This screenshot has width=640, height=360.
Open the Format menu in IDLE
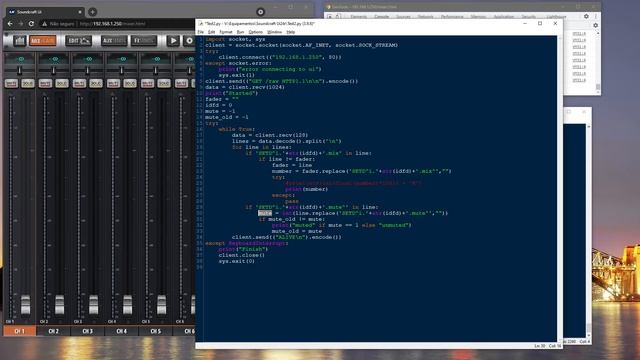226,32
